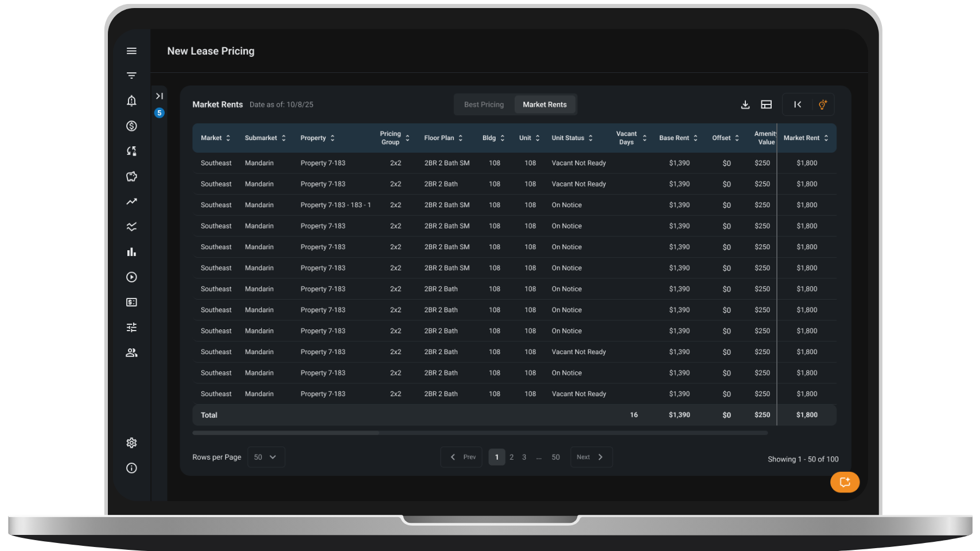980x551 pixels.
Task: Open the piggy bank savings section
Action: click(131, 176)
